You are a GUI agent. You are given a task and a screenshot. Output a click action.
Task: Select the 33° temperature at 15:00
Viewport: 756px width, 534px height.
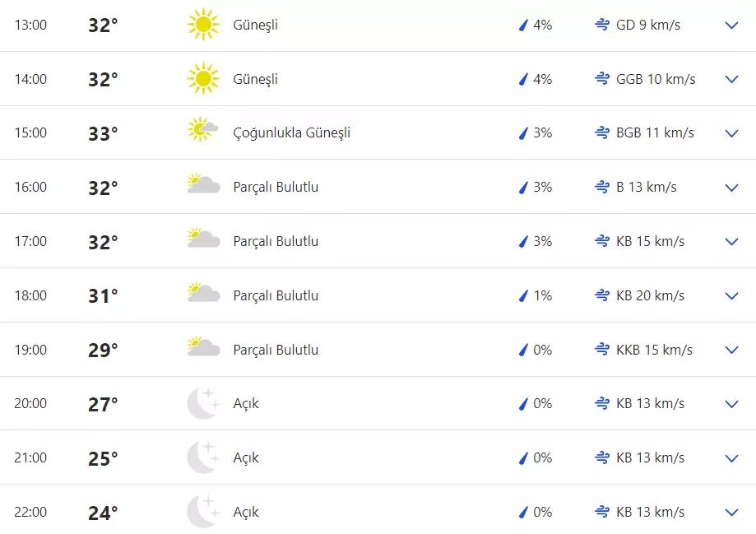coord(103,133)
